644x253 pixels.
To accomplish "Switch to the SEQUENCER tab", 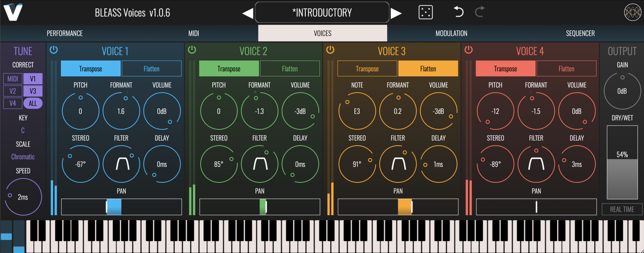I will [x=580, y=33].
